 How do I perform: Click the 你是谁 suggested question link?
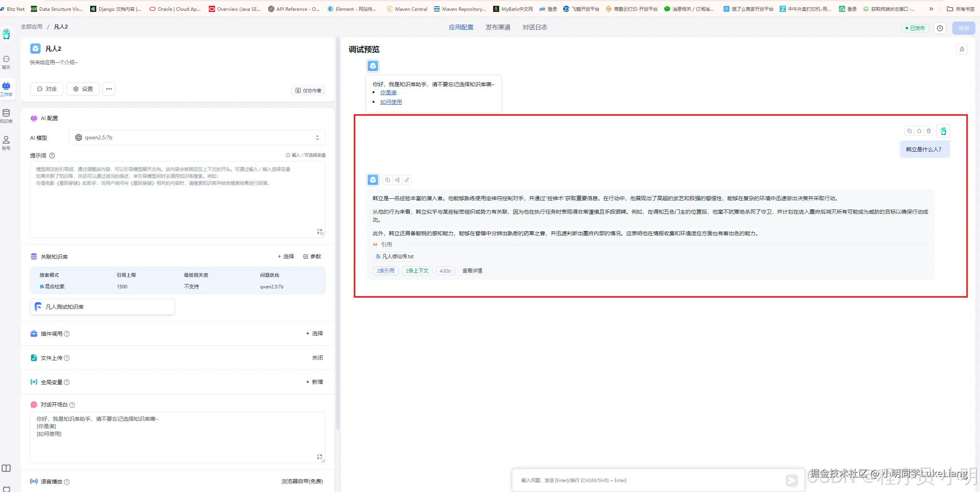click(x=388, y=92)
